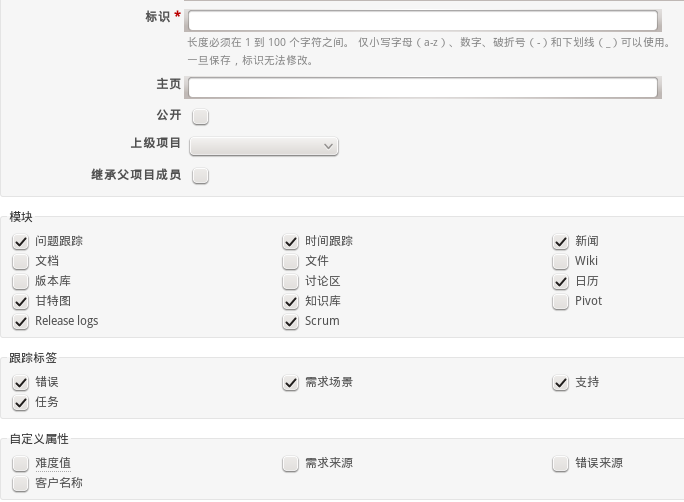Disable the 甘特图 Gantt module
This screenshot has width=684, height=502.
pyautogui.click(x=21, y=301)
